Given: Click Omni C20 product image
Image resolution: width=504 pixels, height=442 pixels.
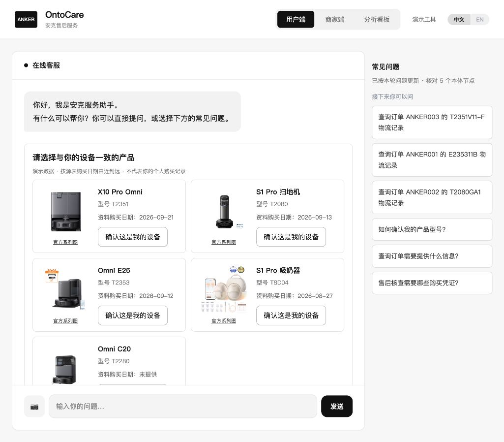Looking at the screenshot, I should (64, 370).
